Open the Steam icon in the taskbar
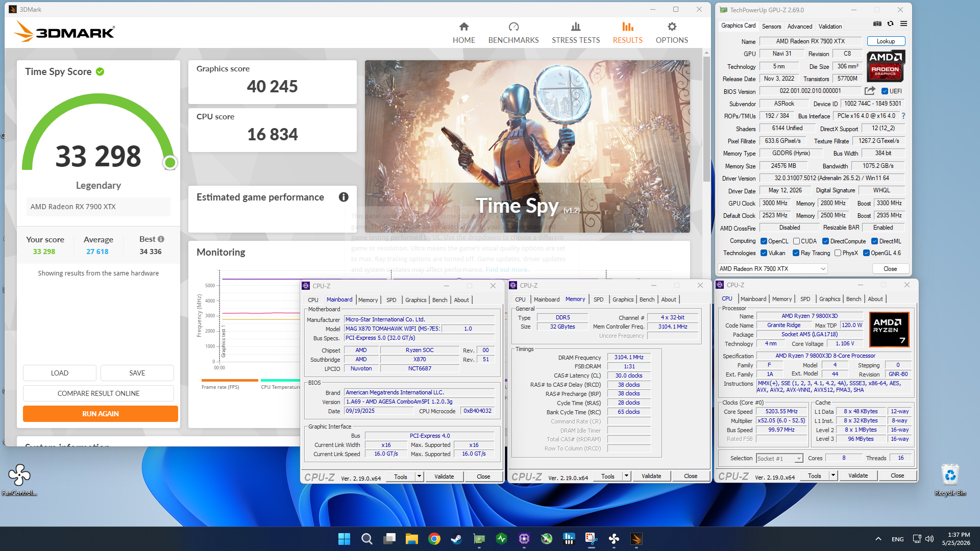The image size is (980, 551). pyautogui.click(x=456, y=539)
